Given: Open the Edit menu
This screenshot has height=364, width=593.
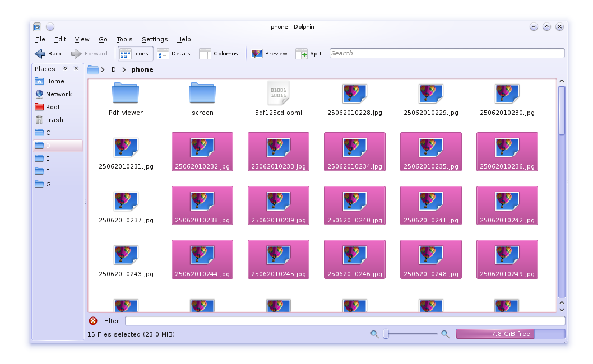Looking at the screenshot, I should (x=60, y=39).
